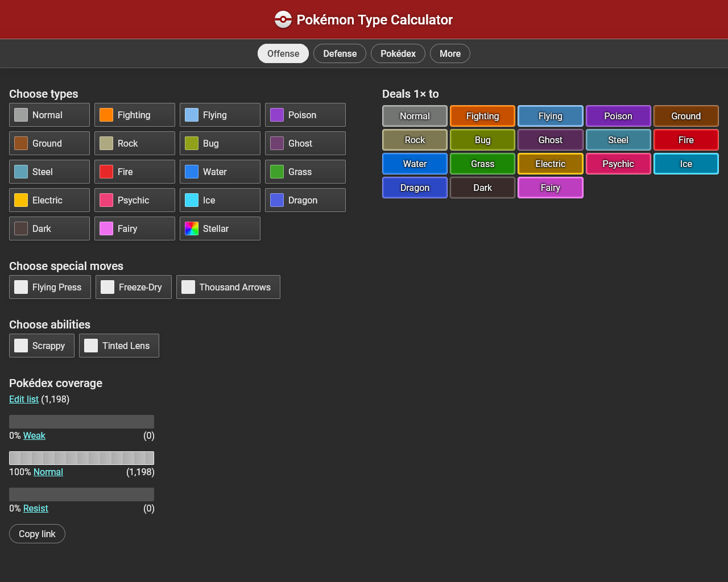Open the More menu
The width and height of the screenshot is (728, 582).
tap(450, 53)
